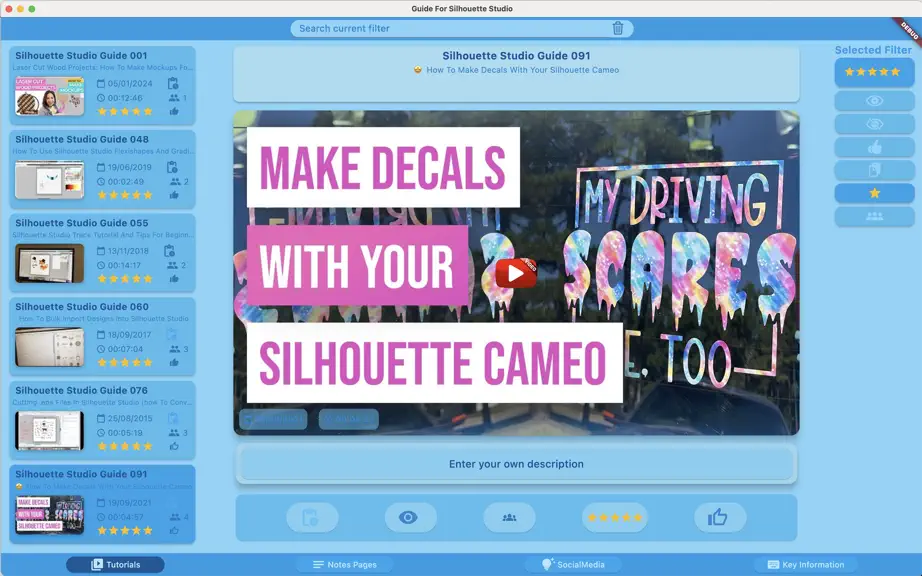
Task: Toggle the group people filter in the filter panel
Action: (874, 216)
